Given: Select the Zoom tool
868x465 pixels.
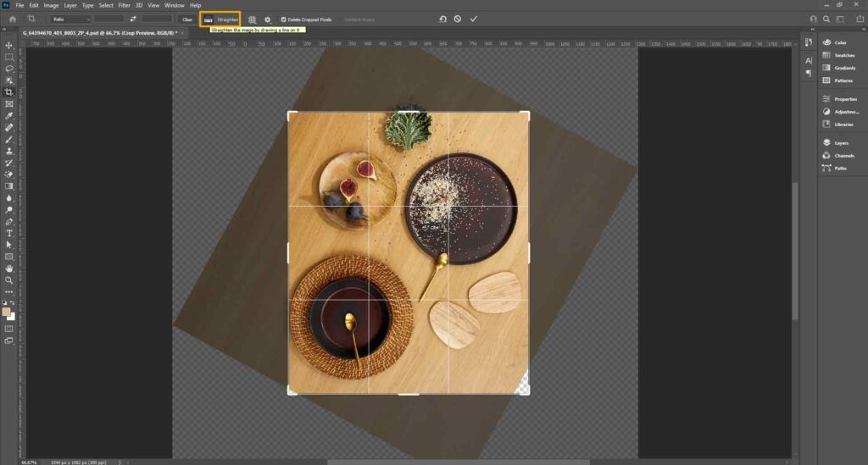Looking at the screenshot, I should [x=8, y=280].
